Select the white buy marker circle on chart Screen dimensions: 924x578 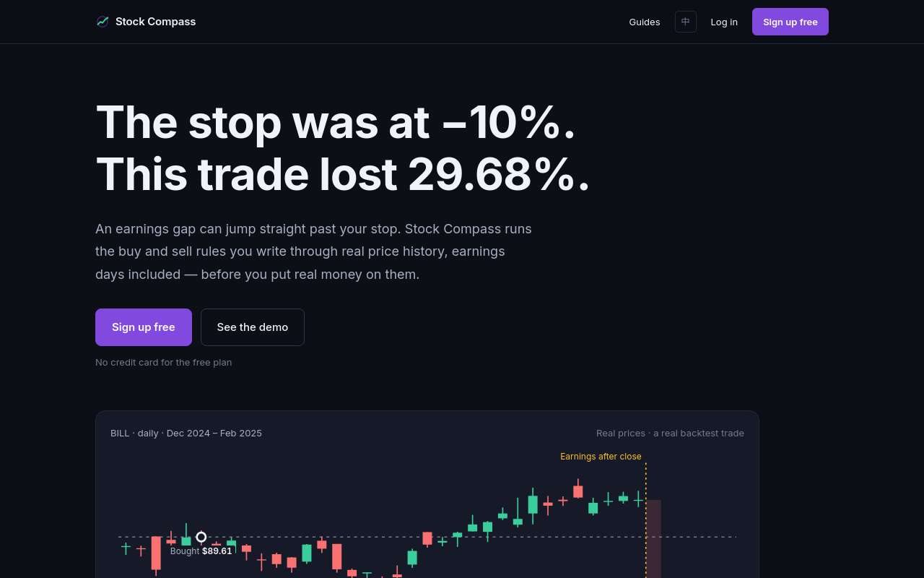(x=201, y=537)
